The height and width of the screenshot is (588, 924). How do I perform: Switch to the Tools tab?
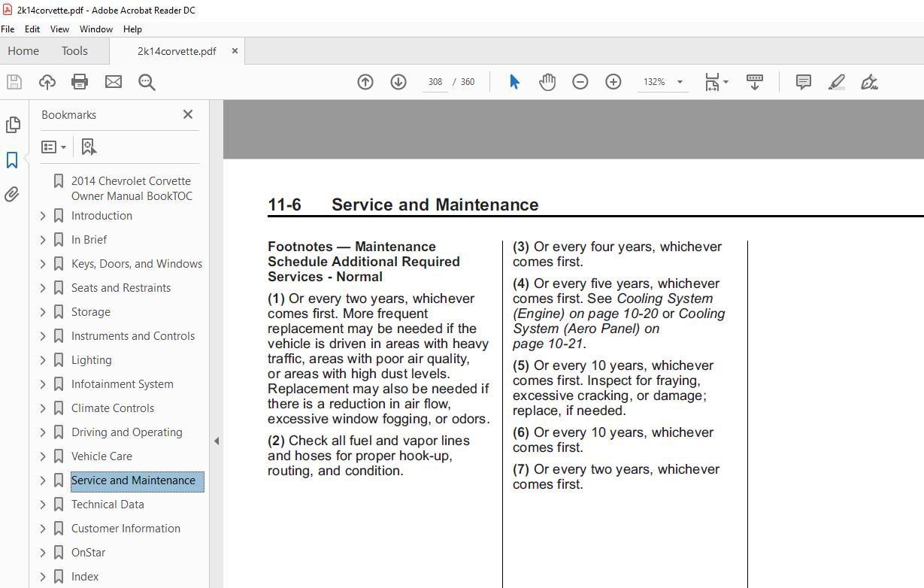click(x=74, y=51)
